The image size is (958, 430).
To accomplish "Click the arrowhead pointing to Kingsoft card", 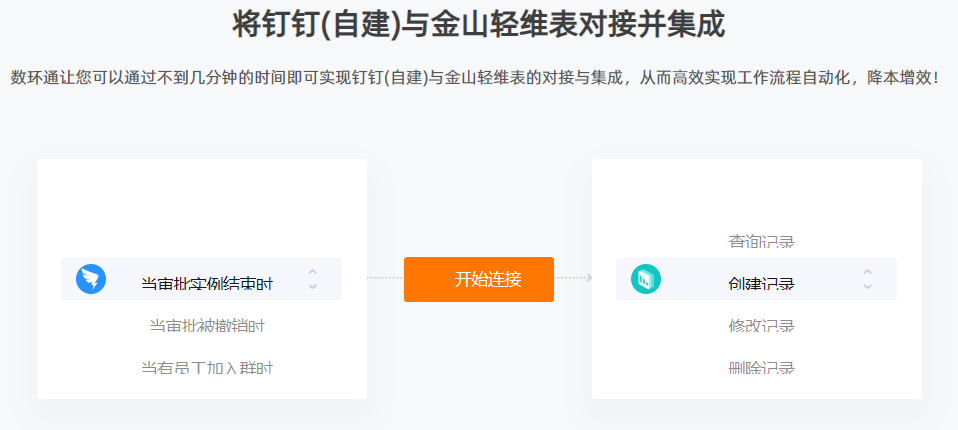I will (x=589, y=278).
